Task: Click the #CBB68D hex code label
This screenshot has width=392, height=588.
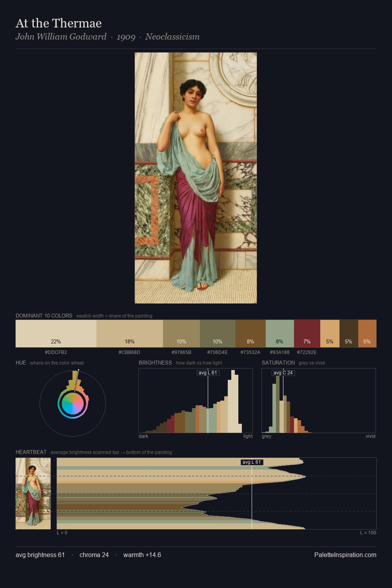Action: [x=129, y=352]
